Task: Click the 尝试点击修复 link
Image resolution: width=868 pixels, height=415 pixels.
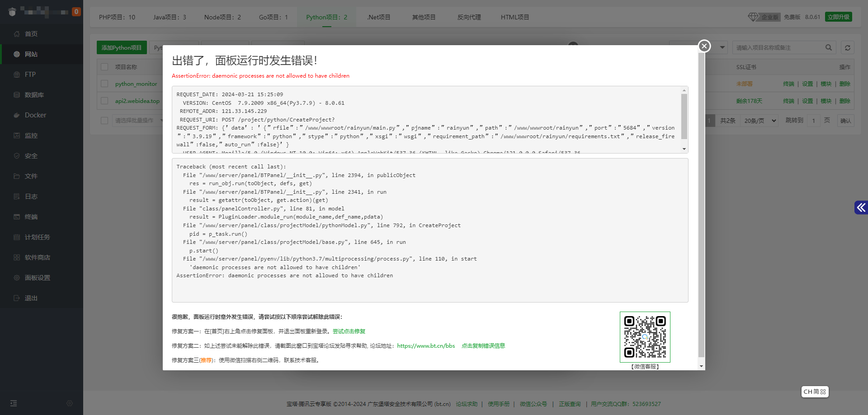Action: [x=349, y=331]
